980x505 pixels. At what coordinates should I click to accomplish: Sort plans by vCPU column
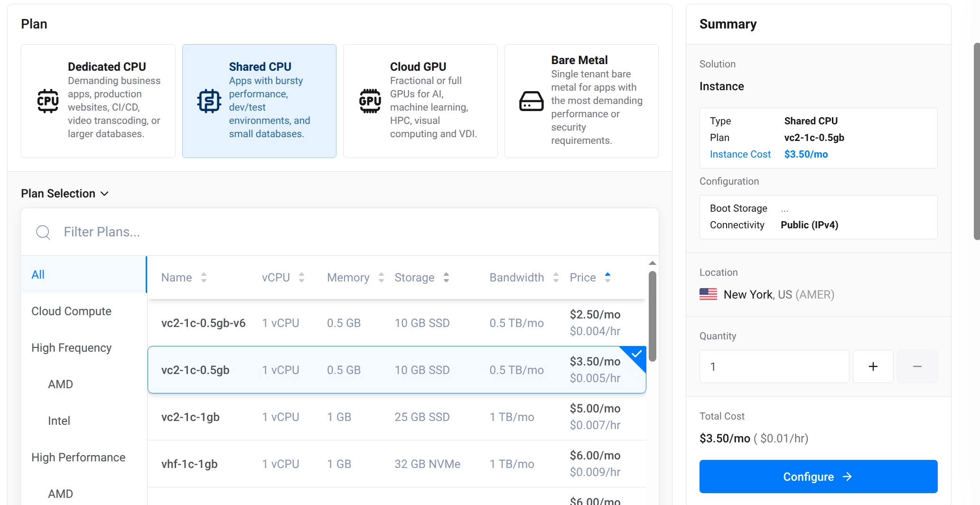coord(301,278)
